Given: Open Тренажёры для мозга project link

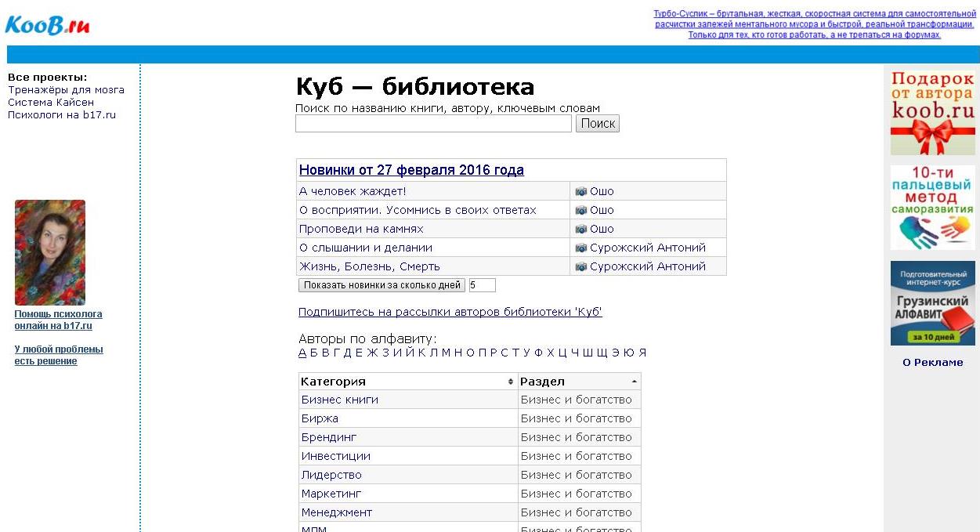Looking at the screenshot, I should (x=66, y=90).
